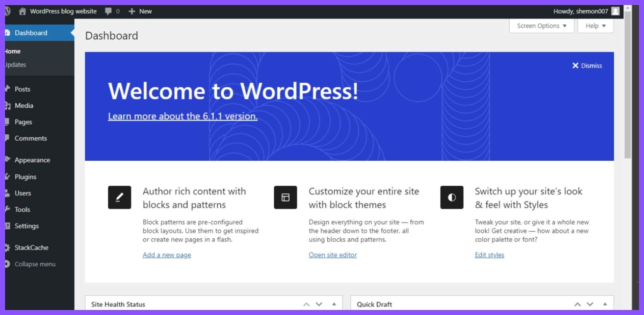Toggle the Quick Draft panel collapse arrow

point(605,304)
